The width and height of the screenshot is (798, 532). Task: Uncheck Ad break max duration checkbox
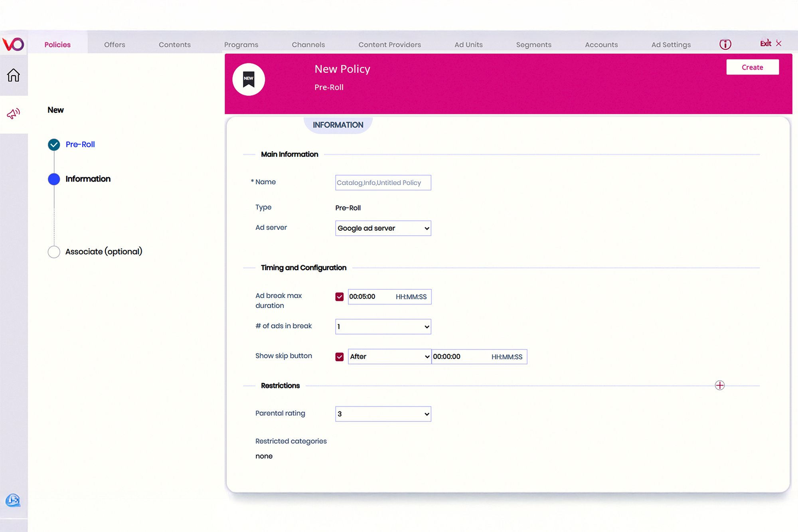tap(340, 297)
